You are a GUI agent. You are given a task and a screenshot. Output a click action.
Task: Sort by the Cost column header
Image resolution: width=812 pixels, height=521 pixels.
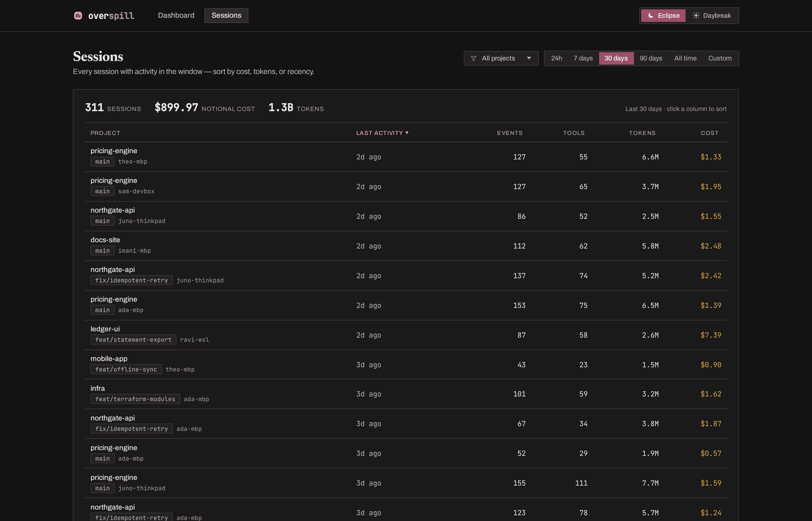point(709,133)
